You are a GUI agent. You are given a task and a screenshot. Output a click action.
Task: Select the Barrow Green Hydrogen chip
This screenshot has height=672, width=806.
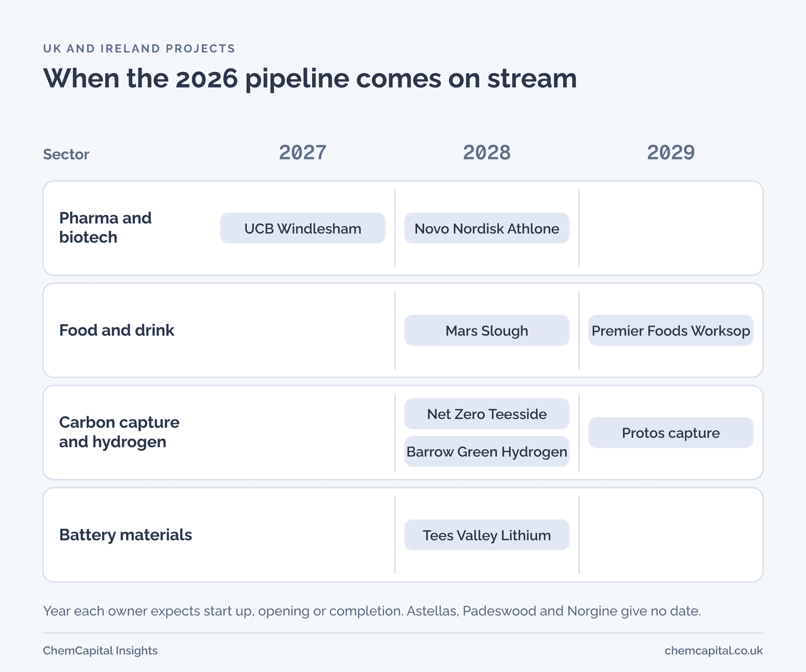click(487, 452)
